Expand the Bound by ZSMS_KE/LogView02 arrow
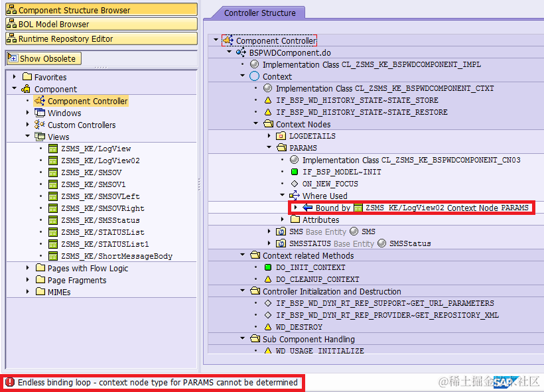This screenshot has width=544, height=392. [296, 207]
